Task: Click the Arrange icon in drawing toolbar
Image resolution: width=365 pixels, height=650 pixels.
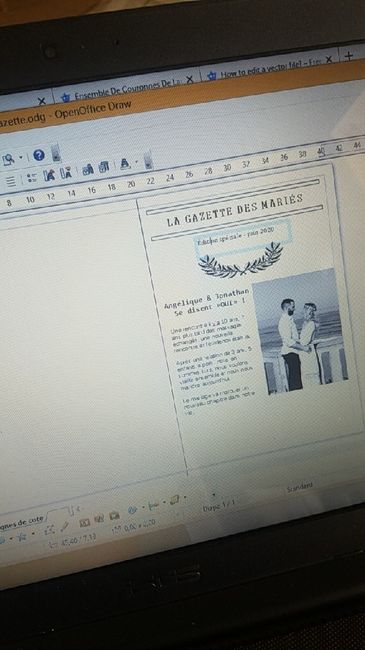Action: click(x=175, y=500)
